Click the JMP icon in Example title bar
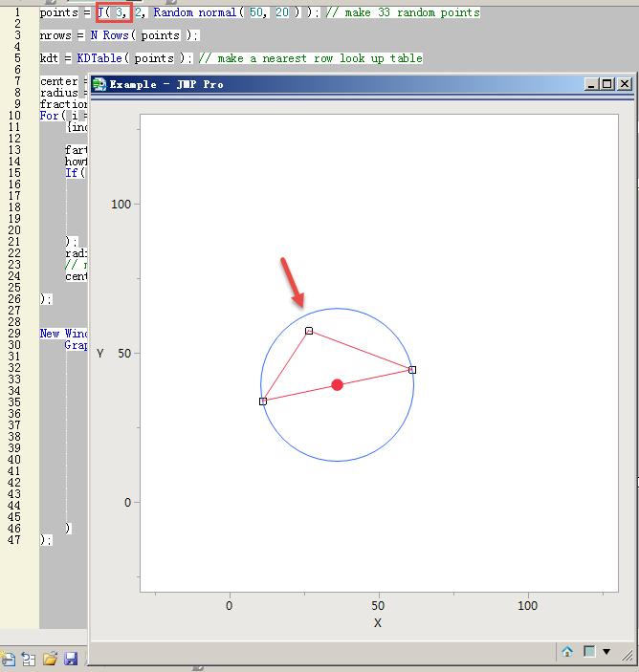Image resolution: width=639 pixels, height=672 pixels. coord(99,84)
